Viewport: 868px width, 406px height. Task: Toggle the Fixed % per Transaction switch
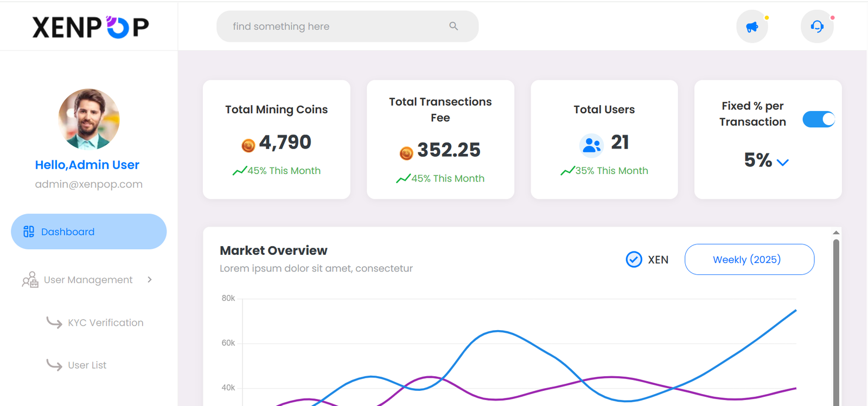coord(819,119)
